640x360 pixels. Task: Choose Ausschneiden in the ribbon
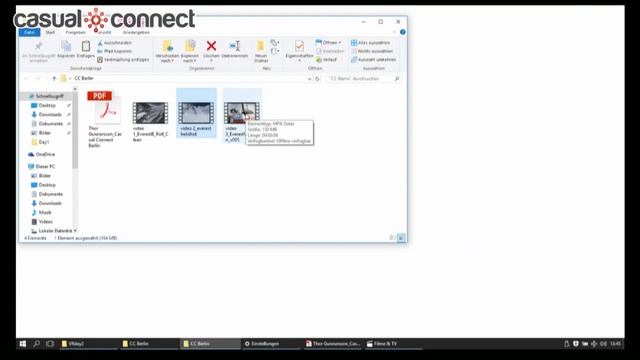[x=115, y=43]
